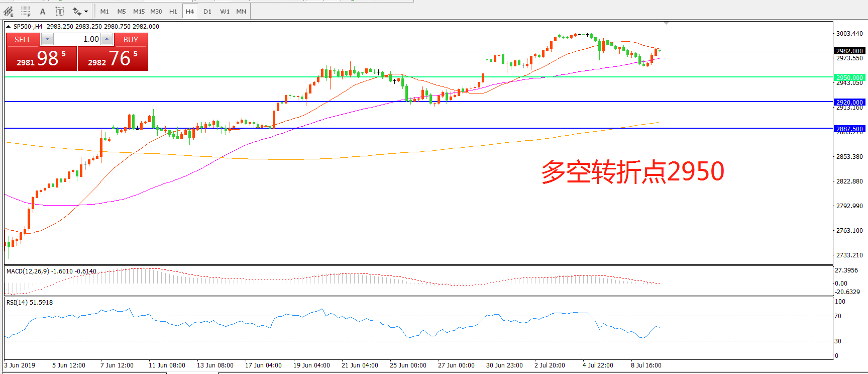
Task: Select the H1 timeframe tab
Action: point(173,11)
